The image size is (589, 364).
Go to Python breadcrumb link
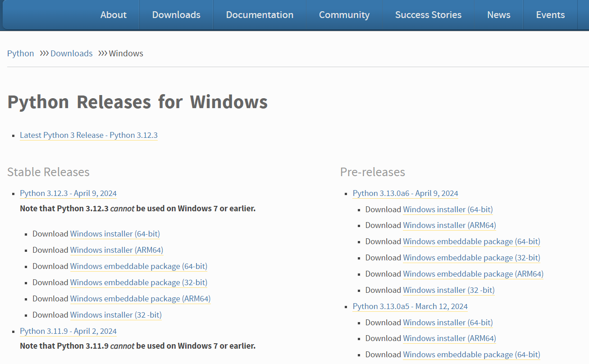pos(21,53)
